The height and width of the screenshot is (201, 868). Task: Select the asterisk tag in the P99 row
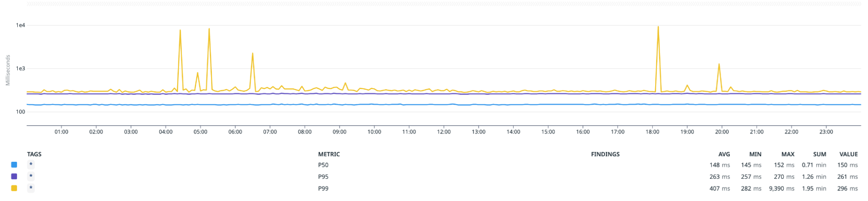31,188
